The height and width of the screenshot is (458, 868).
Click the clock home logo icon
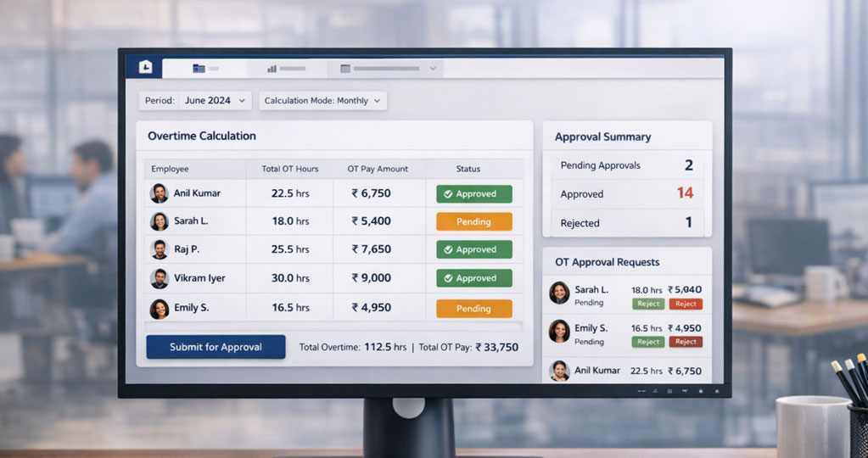point(144,67)
